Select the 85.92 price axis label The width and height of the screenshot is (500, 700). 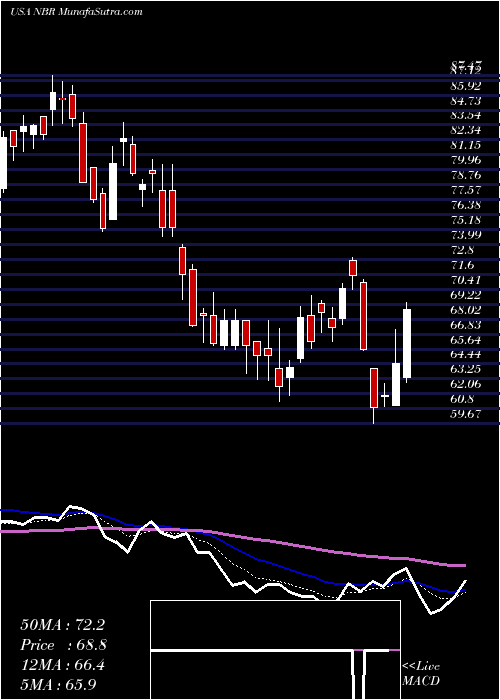click(466, 85)
